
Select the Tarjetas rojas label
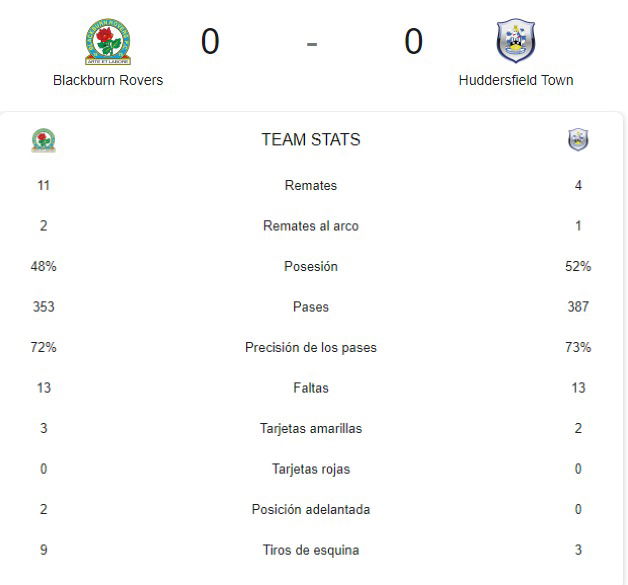[x=311, y=469]
